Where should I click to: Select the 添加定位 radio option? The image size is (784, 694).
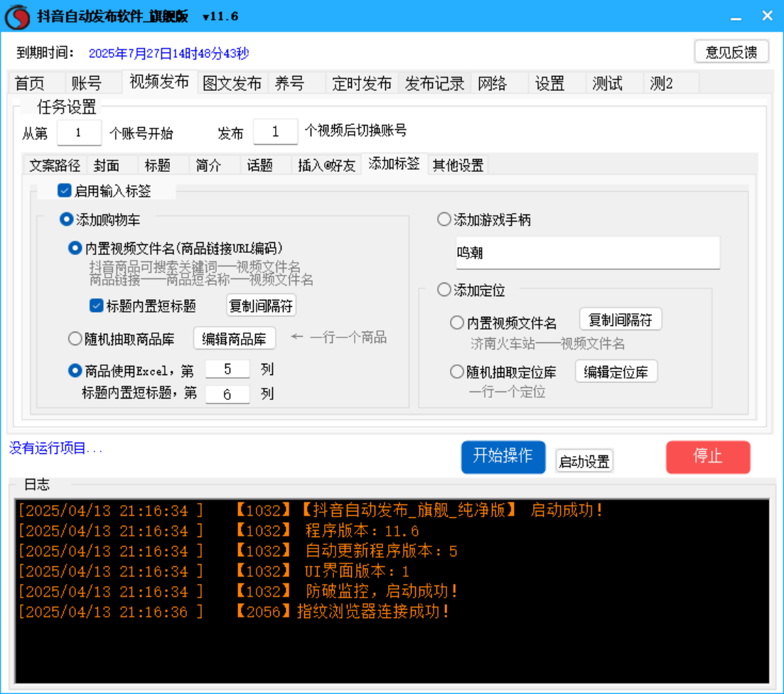click(x=444, y=290)
